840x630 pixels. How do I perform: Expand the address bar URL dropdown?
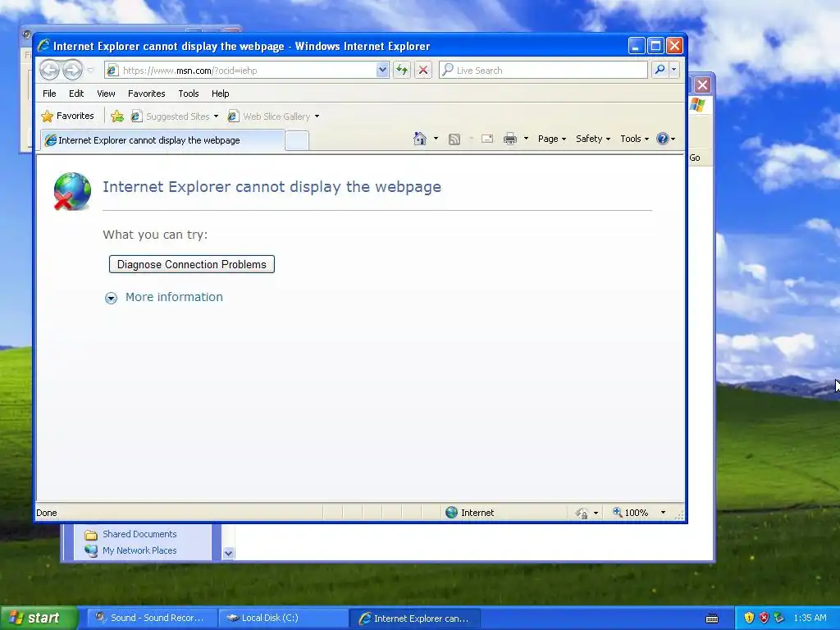[382, 71]
